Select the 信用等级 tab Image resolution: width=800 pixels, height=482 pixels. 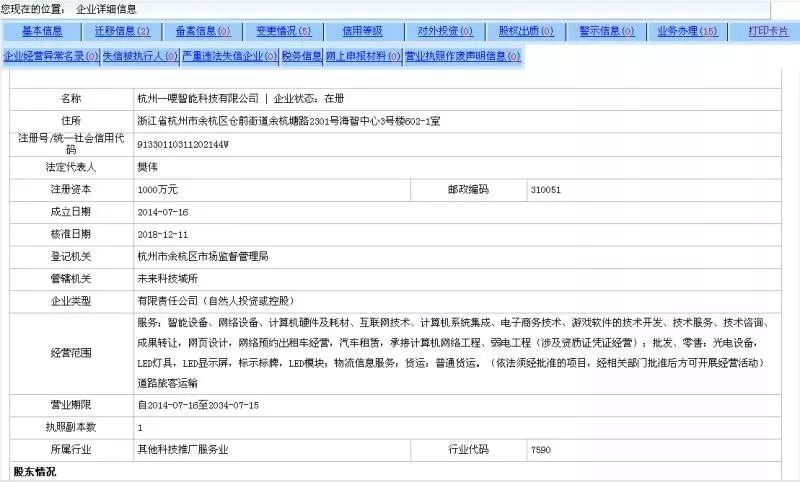click(x=362, y=31)
